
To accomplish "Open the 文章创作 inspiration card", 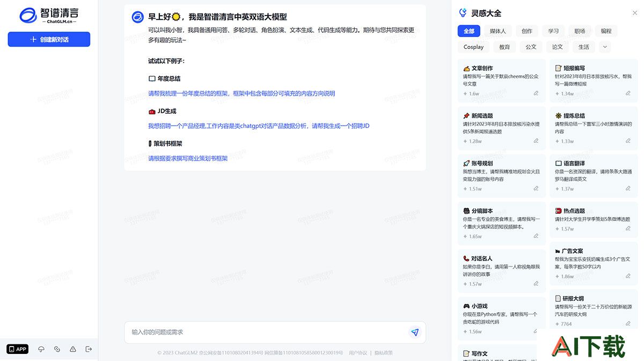I will pos(502,80).
